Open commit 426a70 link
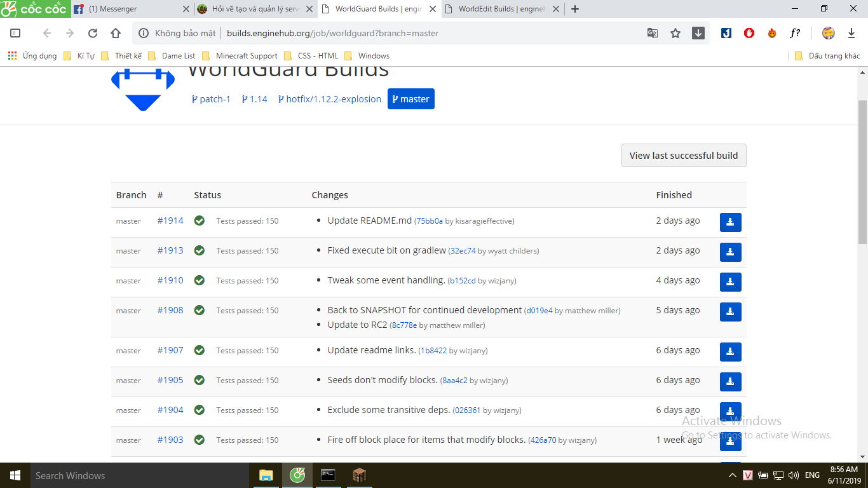868x488 pixels. click(x=543, y=440)
